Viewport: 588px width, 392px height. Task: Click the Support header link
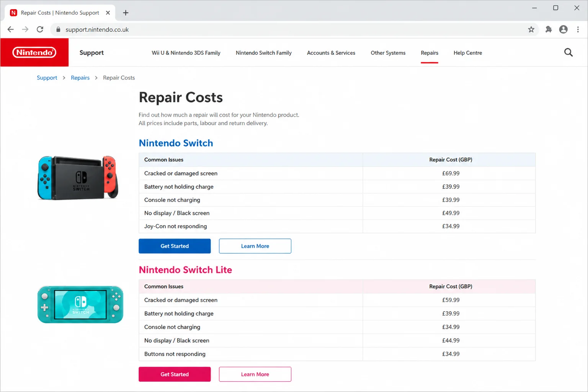pos(91,52)
